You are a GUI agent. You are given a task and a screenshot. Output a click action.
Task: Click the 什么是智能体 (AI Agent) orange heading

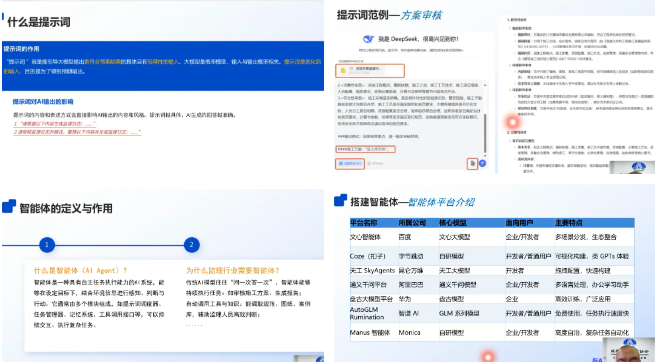[x=81, y=271]
